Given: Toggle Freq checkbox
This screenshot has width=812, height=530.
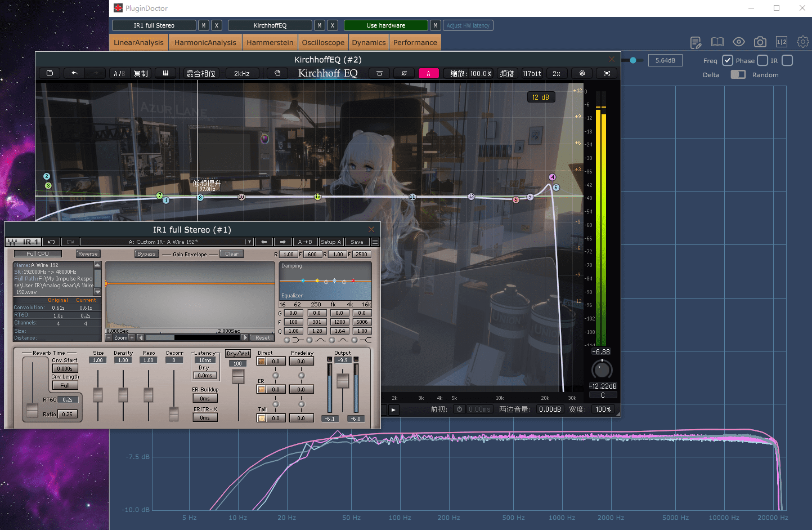Looking at the screenshot, I should tap(728, 60).
